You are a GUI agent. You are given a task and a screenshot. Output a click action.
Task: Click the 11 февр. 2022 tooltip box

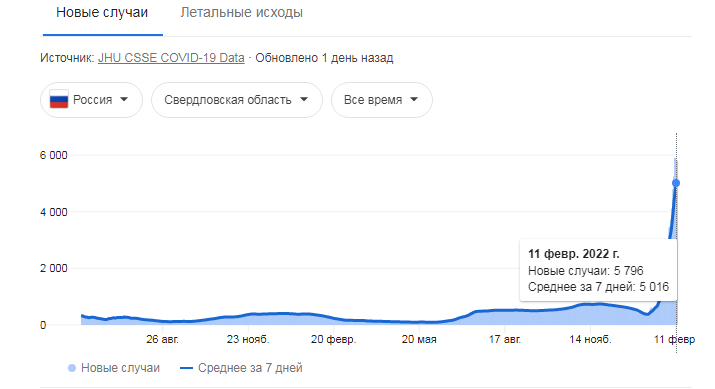click(x=598, y=270)
